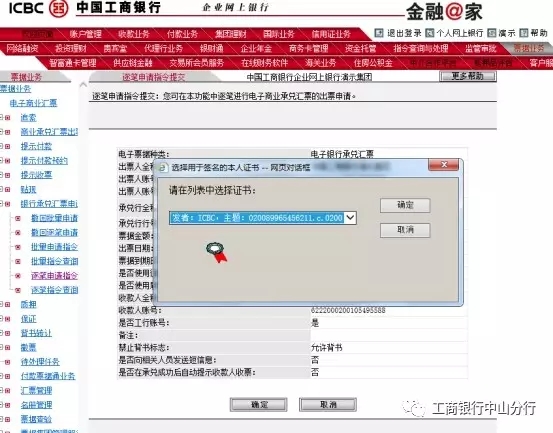Click the 演示 demo icon
Image resolution: width=553 pixels, height=433 pixels.
point(492,33)
